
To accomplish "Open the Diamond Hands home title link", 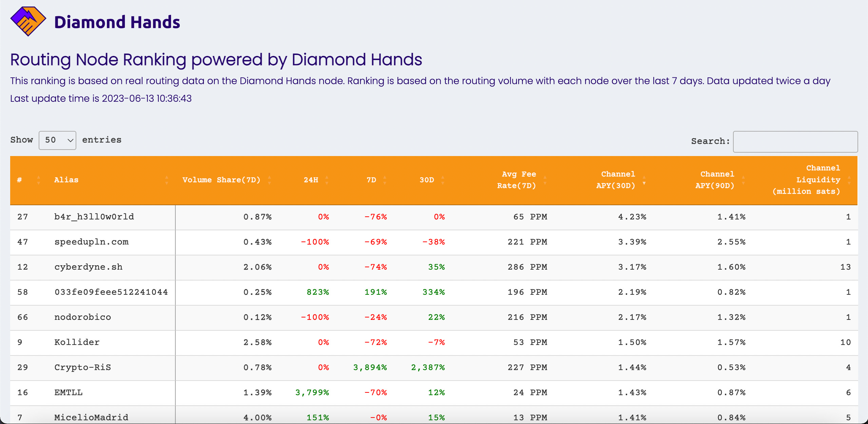I will (117, 22).
